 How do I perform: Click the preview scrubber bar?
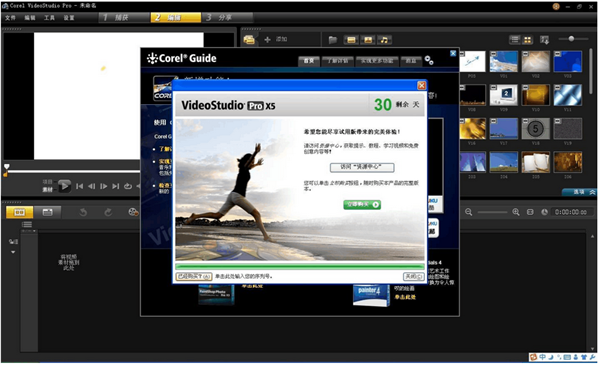click(x=74, y=171)
